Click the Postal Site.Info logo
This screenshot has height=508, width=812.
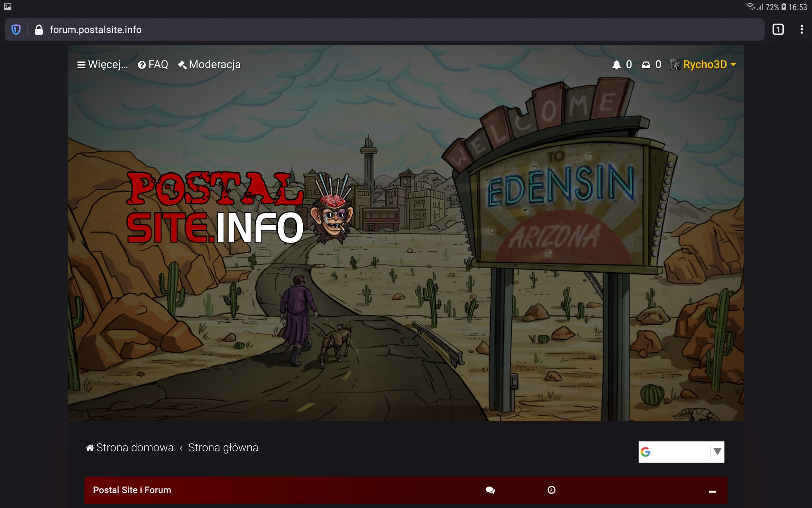pos(240,208)
